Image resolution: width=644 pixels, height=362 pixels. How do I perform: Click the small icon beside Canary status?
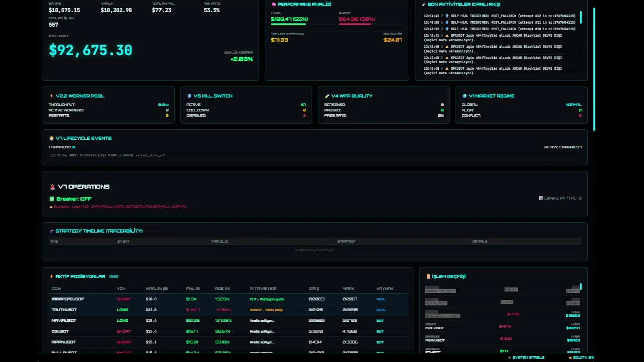point(541,198)
